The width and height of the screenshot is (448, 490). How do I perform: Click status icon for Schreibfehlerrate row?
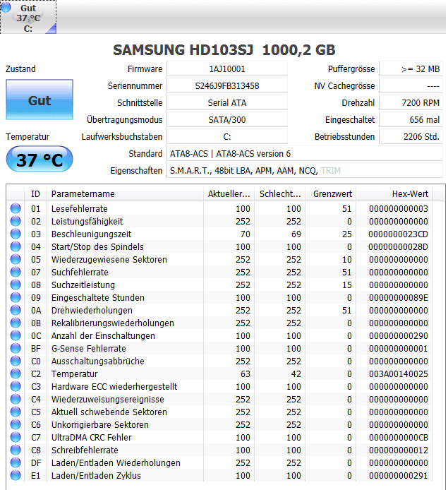16,450
